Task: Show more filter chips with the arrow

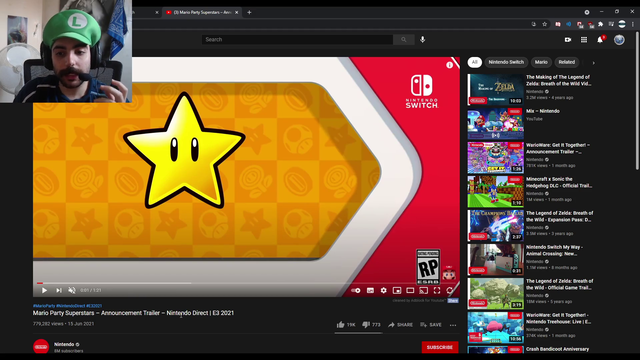Action: tap(593, 63)
